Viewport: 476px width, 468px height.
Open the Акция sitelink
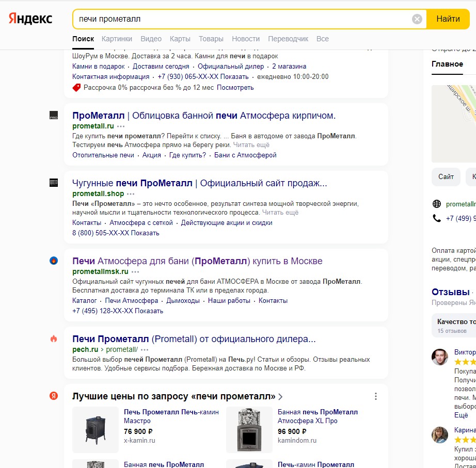click(x=151, y=155)
